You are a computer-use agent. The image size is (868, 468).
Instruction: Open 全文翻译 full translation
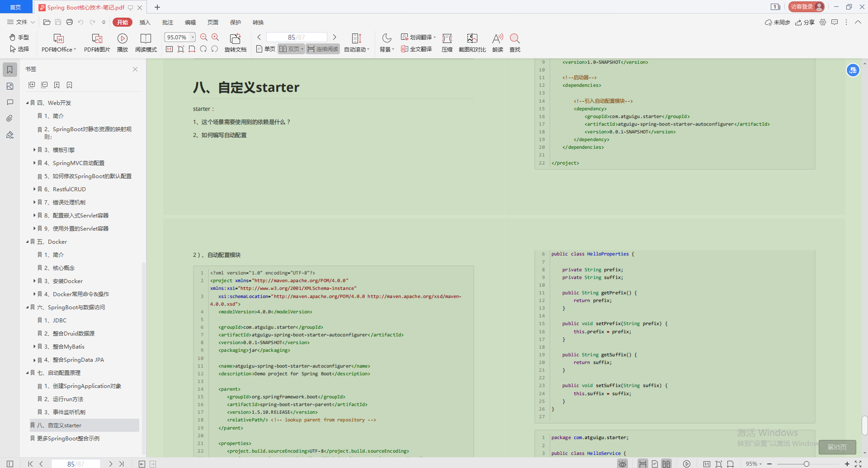click(416, 49)
